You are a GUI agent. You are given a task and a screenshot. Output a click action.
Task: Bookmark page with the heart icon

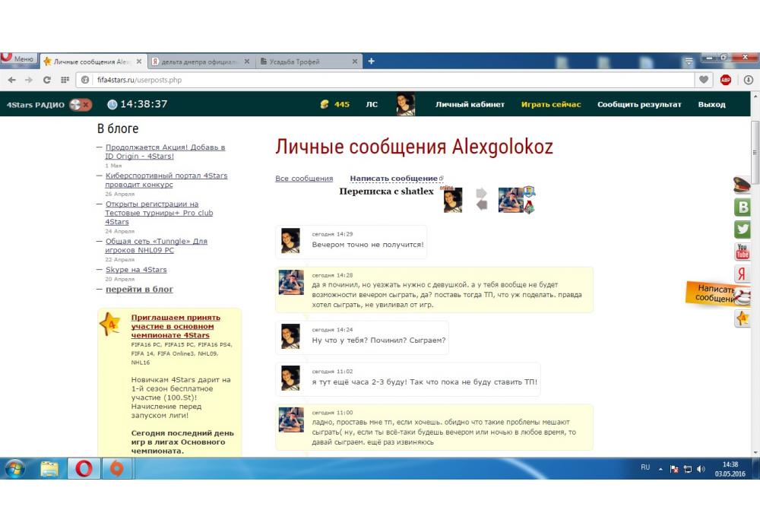point(705,80)
